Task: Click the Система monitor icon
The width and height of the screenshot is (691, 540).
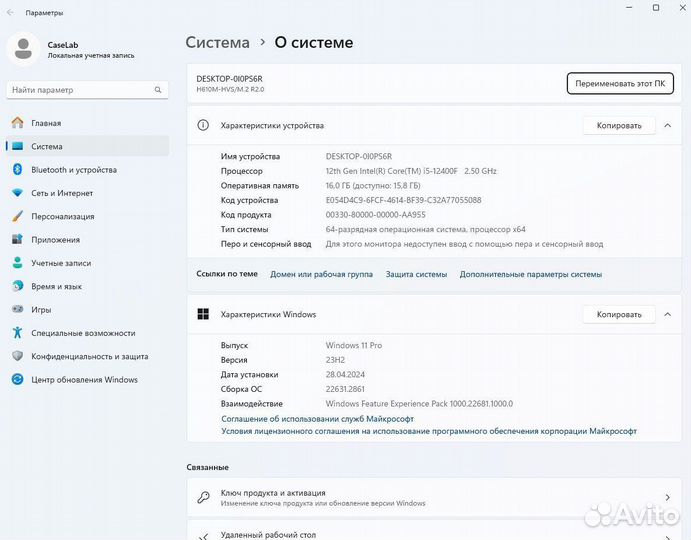Action: [x=18, y=146]
